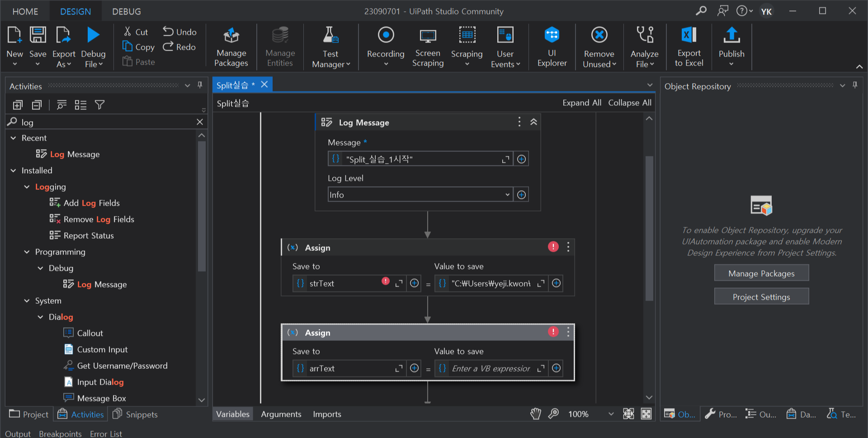Click the New file icon
Viewport: 868px width, 438px height.
pos(14,35)
